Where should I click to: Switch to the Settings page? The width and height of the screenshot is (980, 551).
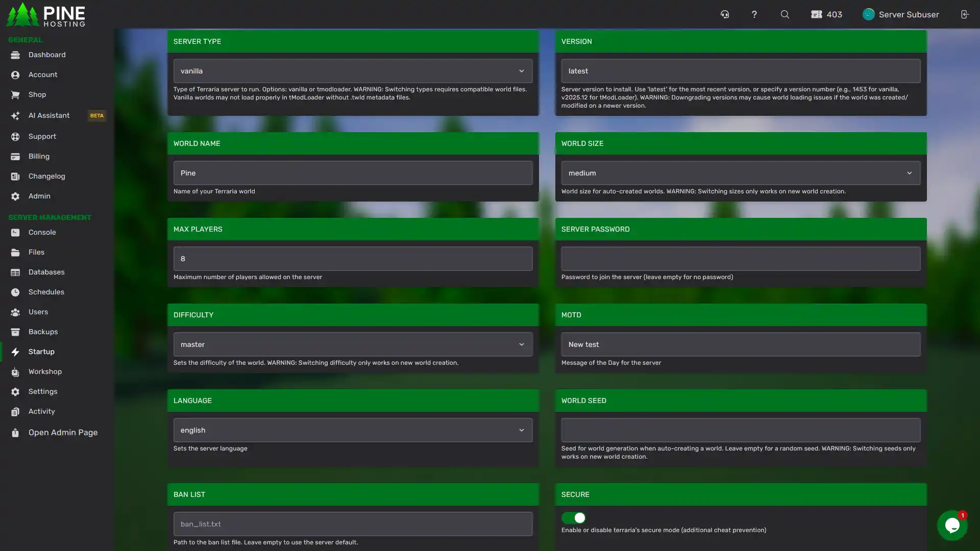point(43,391)
